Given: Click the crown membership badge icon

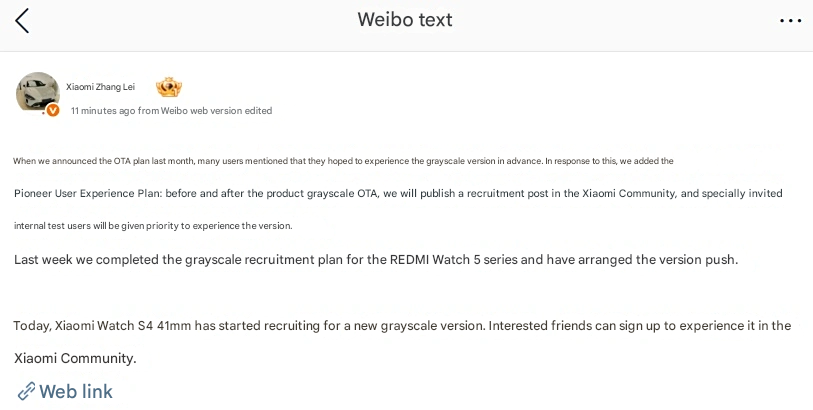Looking at the screenshot, I should [x=169, y=88].
